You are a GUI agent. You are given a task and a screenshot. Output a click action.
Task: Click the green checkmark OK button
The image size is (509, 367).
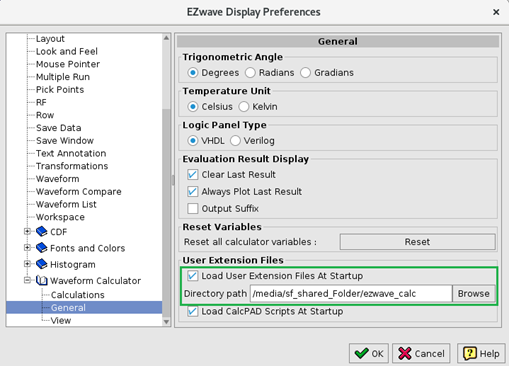pyautogui.click(x=369, y=353)
